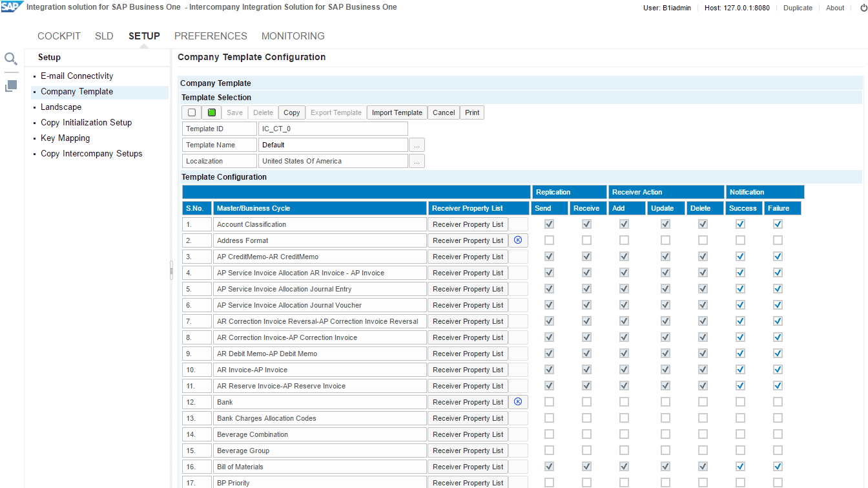
Task: Click the Import Template button
Action: point(397,112)
